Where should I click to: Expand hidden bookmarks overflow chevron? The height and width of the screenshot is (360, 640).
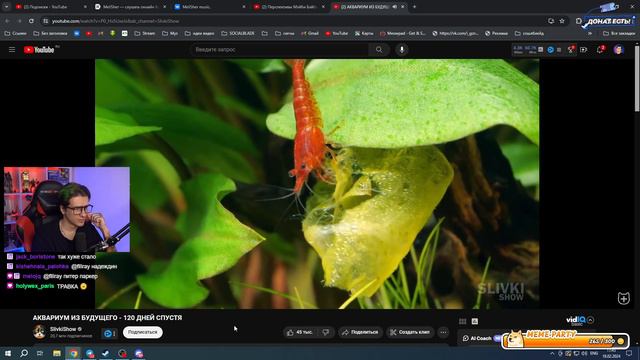pos(590,33)
